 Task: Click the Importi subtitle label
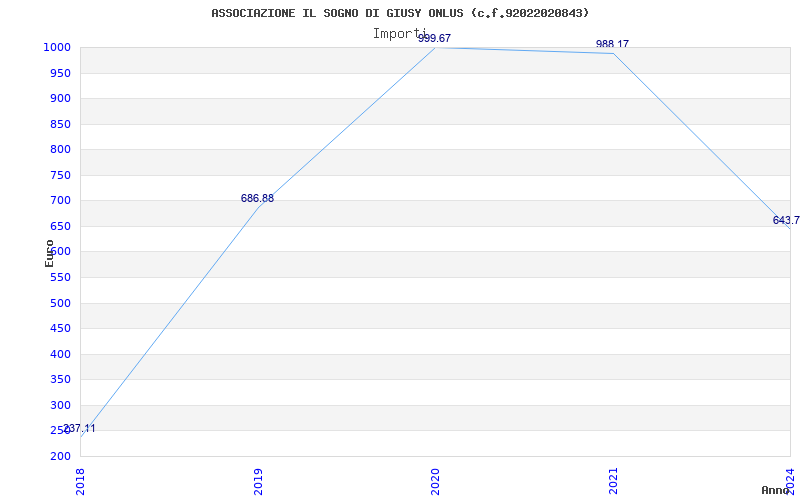coord(399,34)
